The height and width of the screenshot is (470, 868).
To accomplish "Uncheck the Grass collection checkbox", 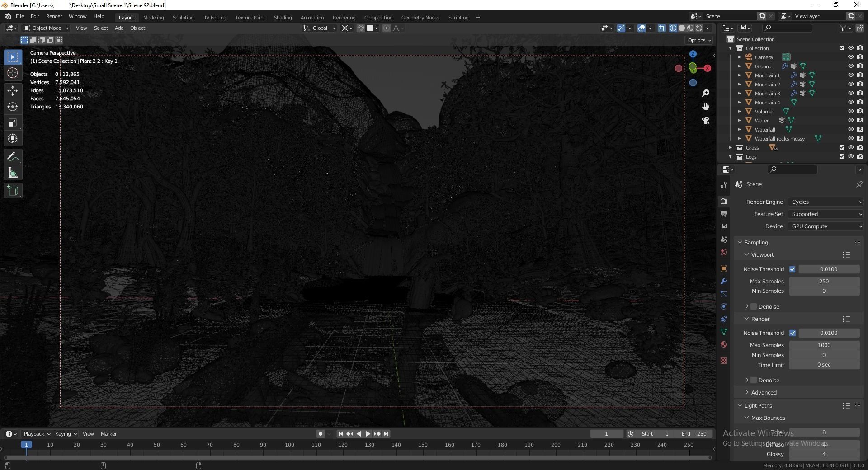I will 841,148.
